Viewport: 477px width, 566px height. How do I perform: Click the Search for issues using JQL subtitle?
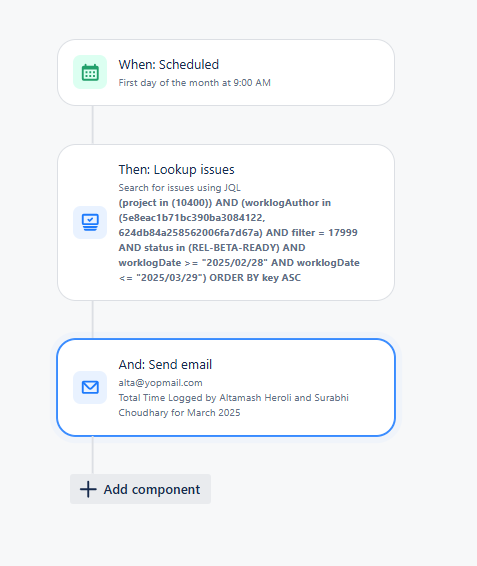179,188
